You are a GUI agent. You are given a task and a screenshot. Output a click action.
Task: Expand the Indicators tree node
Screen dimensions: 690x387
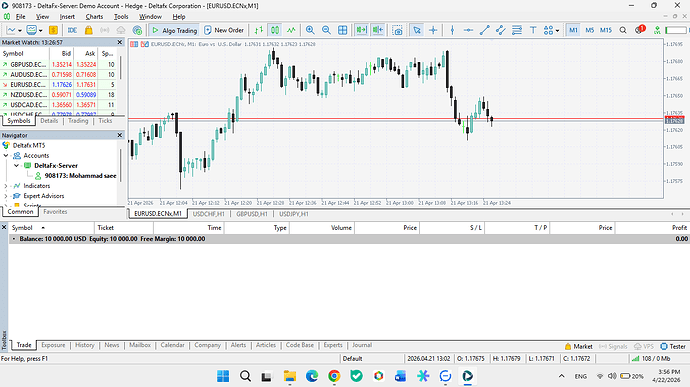(6, 186)
